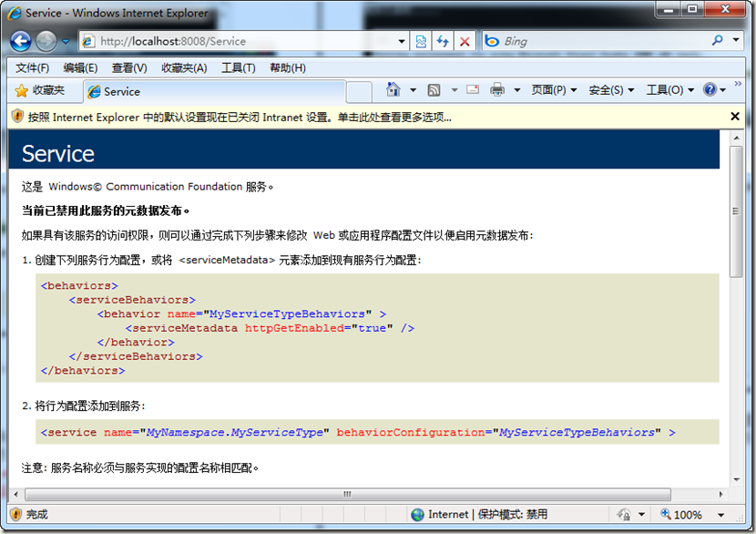Maximize the Internet Explorer window
Screen dimensions: 756x534
(692, 9)
